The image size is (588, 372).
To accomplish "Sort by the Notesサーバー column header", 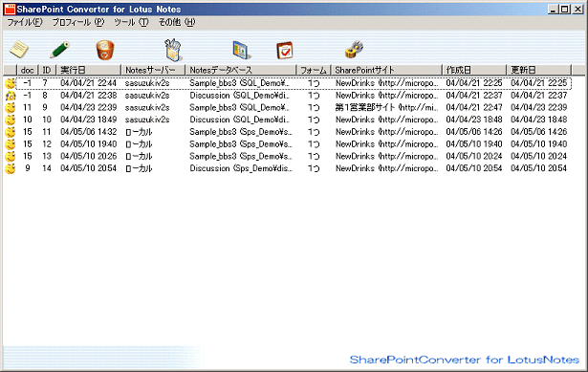I will coord(153,70).
